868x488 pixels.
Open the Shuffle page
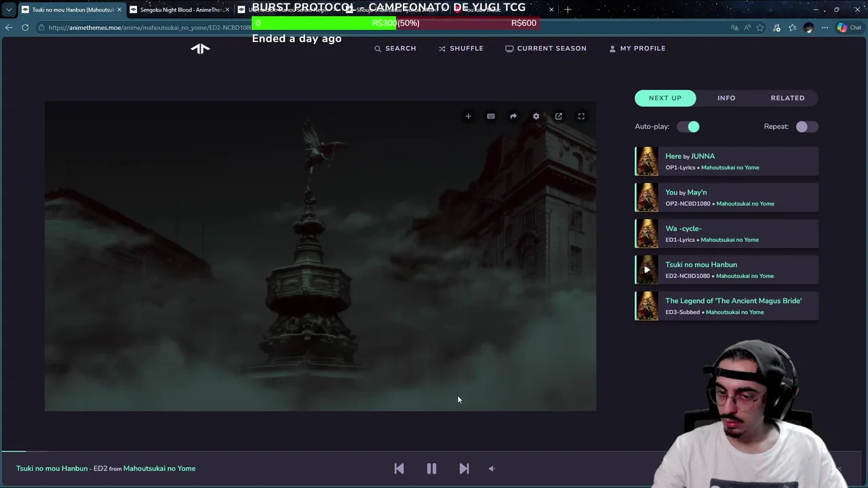[461, 48]
